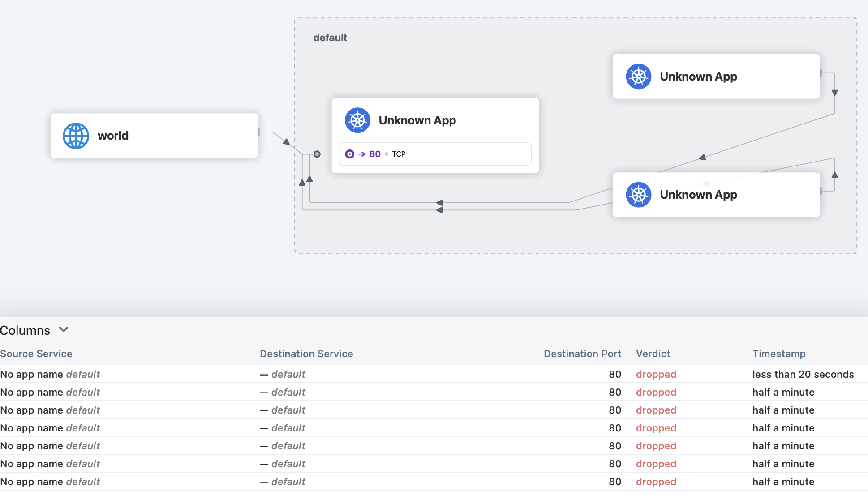
Task: Expand the Columns chevron dropdown
Action: [x=64, y=330]
